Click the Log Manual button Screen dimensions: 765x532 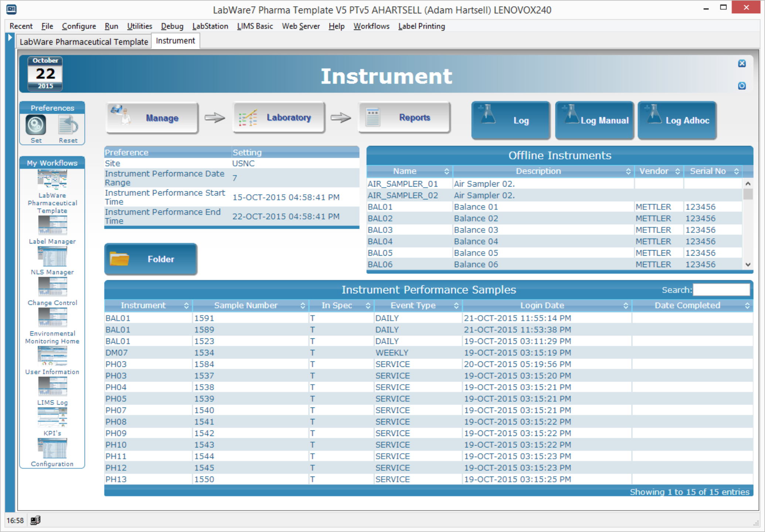coord(594,120)
